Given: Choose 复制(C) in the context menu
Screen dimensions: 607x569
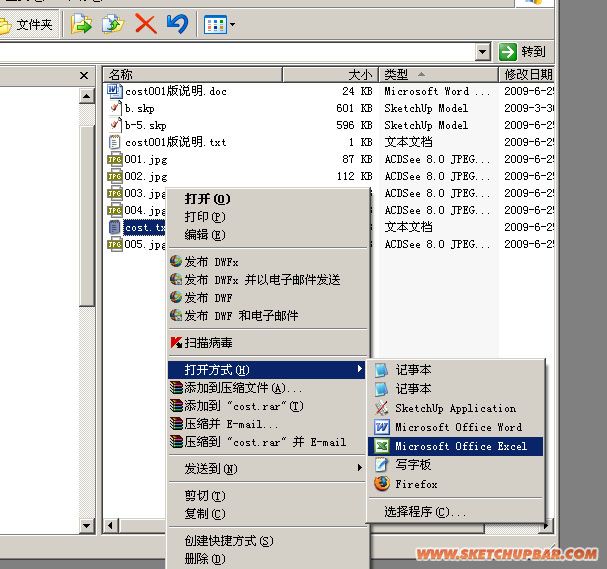Looking at the screenshot, I should click(267, 514).
